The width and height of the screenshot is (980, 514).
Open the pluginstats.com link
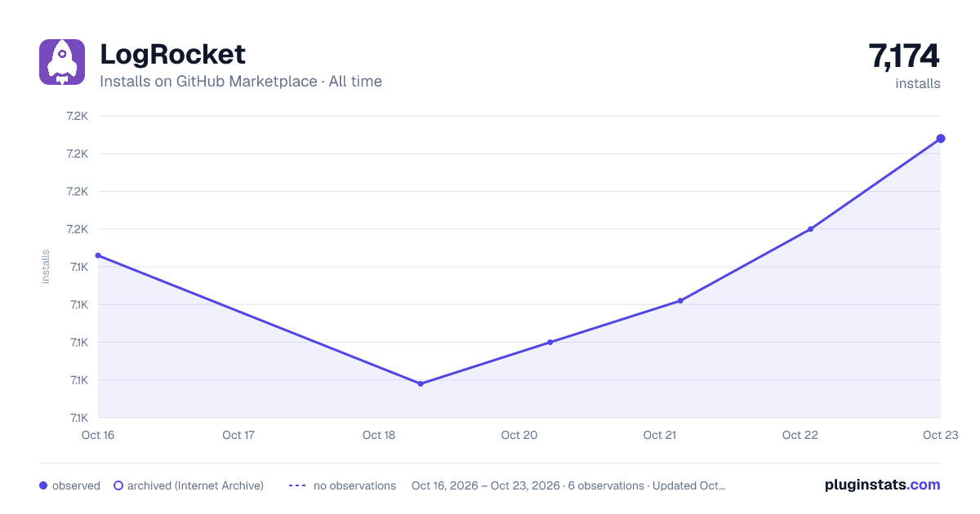click(883, 485)
